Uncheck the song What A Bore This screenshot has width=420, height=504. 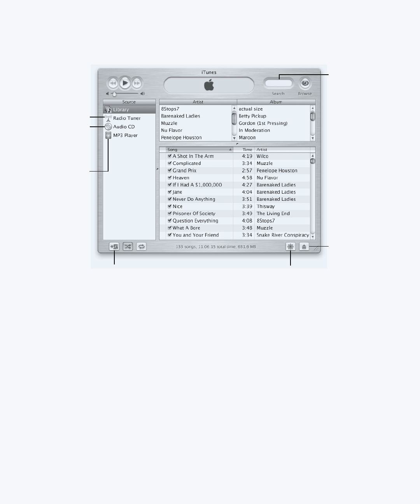point(170,228)
